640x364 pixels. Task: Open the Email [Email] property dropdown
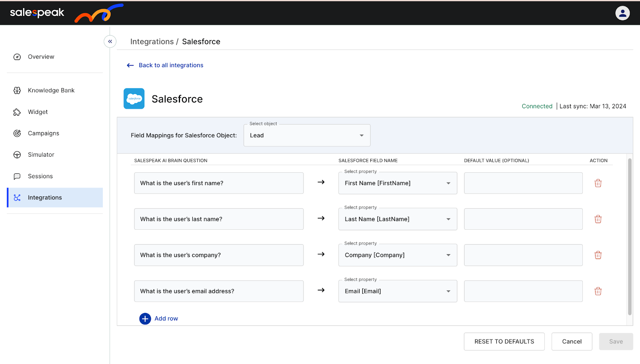click(x=398, y=291)
